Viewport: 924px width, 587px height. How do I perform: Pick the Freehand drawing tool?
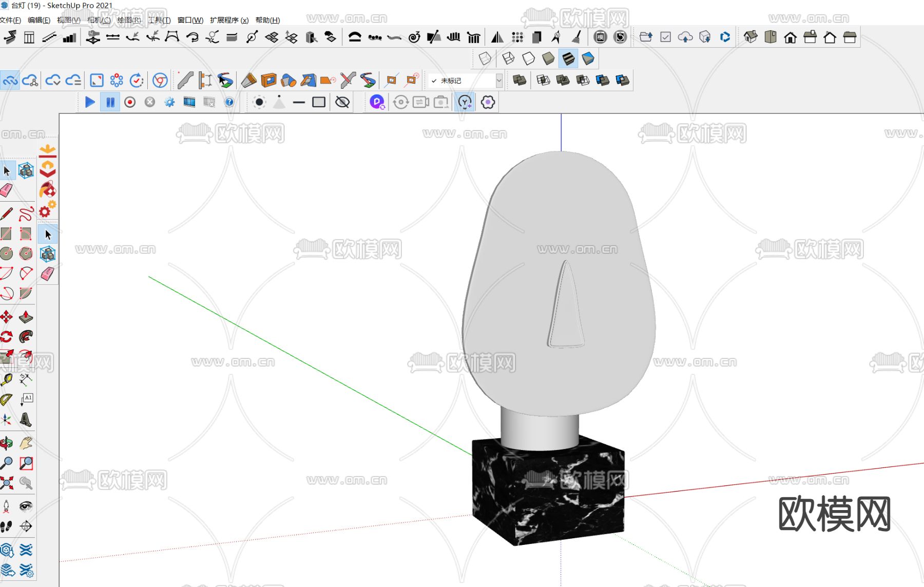coord(26,213)
